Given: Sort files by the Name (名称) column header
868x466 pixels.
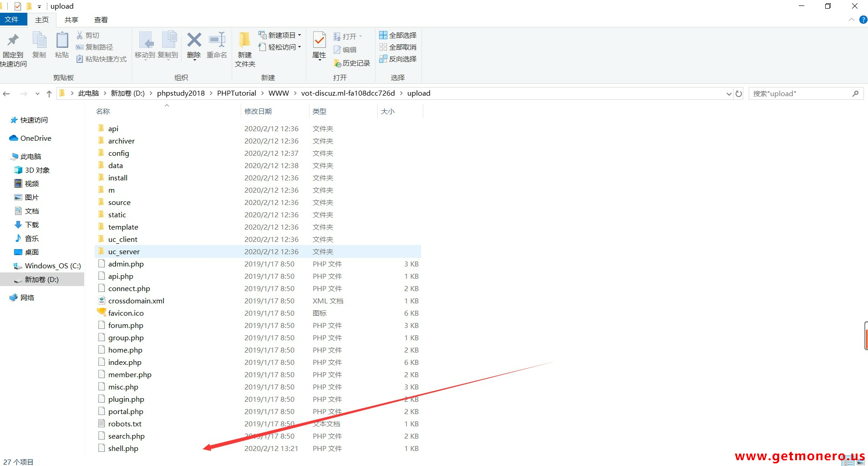Looking at the screenshot, I should pyautogui.click(x=103, y=111).
